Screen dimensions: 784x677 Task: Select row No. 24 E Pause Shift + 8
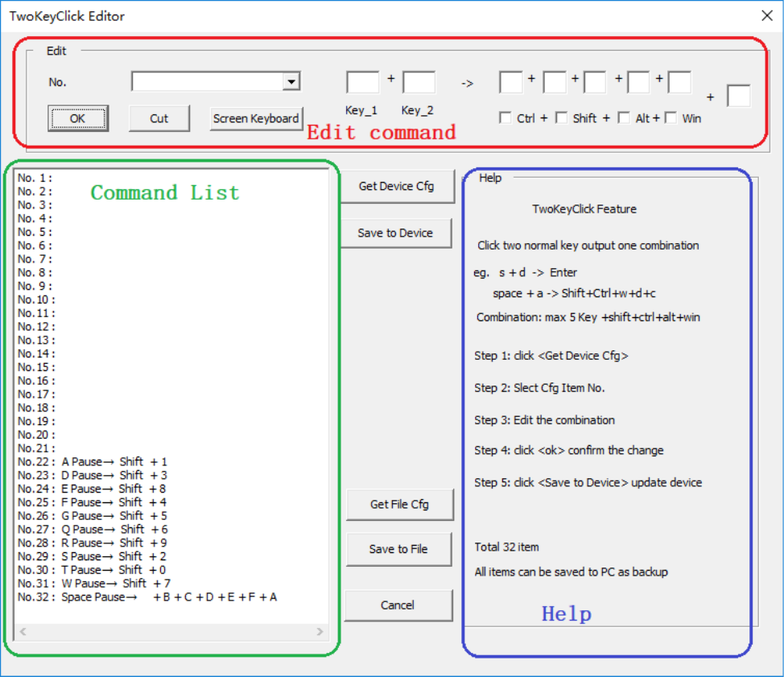[x=171, y=489]
